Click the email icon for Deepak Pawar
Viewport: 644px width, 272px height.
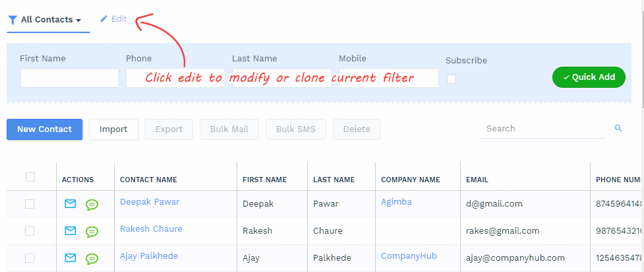71,204
